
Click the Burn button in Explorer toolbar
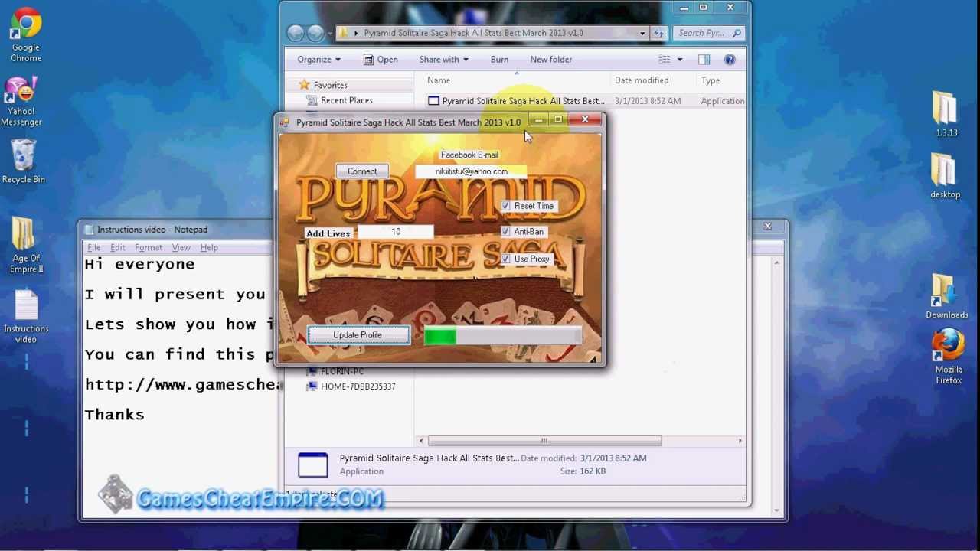click(499, 60)
